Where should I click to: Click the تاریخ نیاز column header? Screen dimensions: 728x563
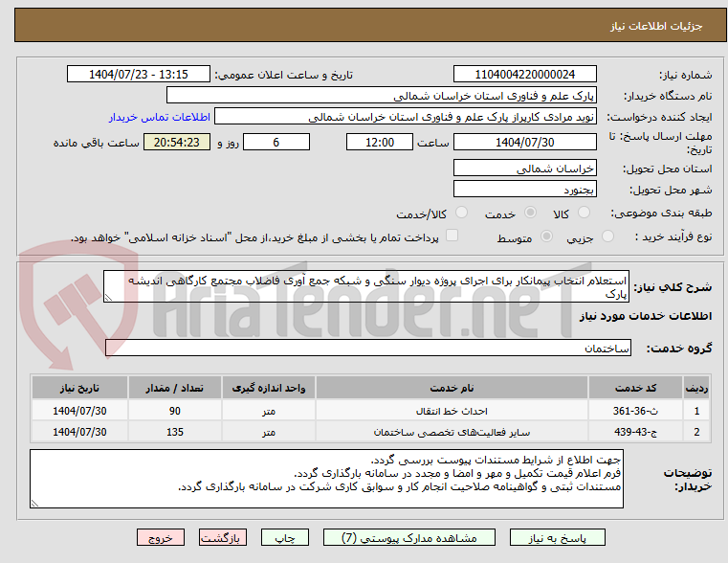79,388
